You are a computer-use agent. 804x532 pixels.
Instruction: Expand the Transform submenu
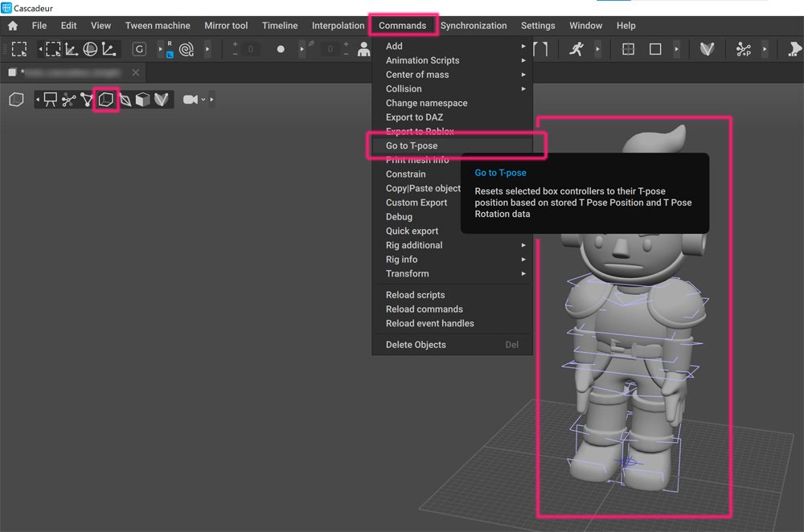pos(407,273)
